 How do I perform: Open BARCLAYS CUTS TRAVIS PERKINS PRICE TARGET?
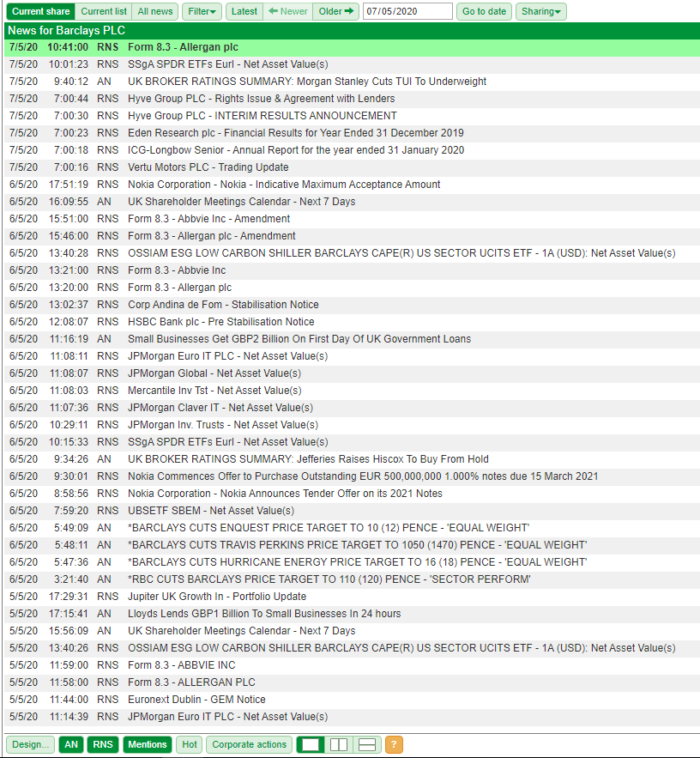(x=352, y=545)
